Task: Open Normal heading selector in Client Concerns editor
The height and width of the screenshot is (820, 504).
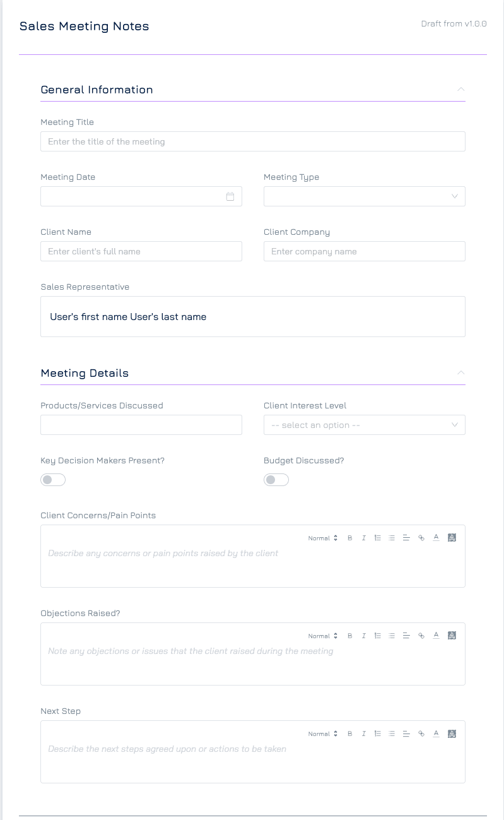Action: [x=323, y=538]
